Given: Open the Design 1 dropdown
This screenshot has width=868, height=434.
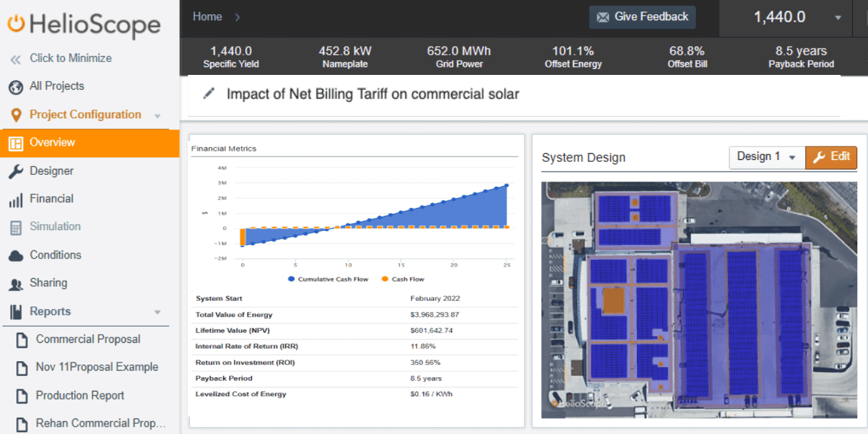Looking at the screenshot, I should click(x=767, y=157).
